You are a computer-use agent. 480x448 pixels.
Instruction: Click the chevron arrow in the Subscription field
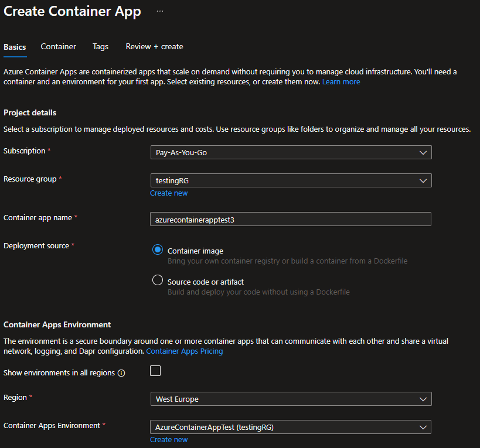(x=423, y=152)
